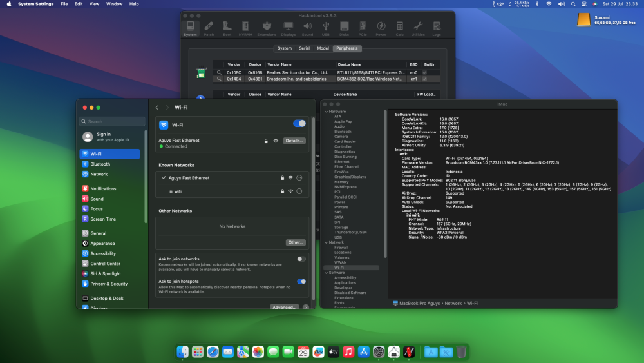Open Notifications in Settings sidebar
Screen dimensions: 644x363
[109, 189]
